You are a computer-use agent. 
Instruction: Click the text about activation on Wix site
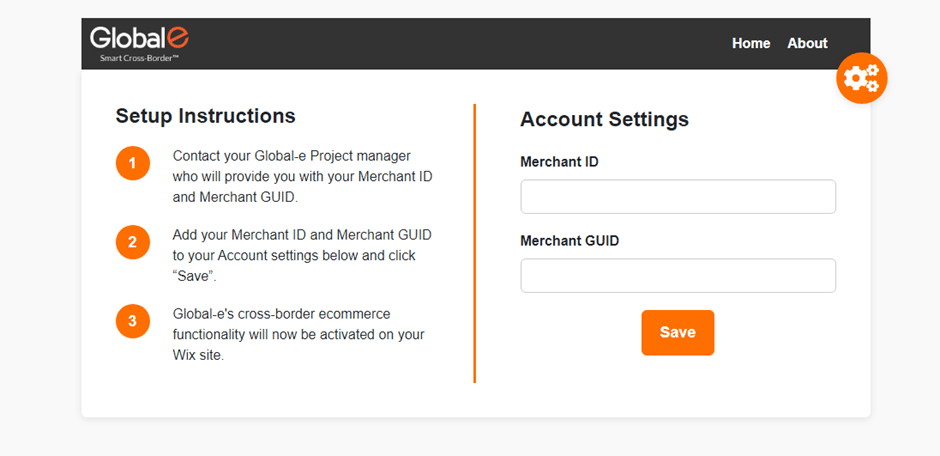(299, 334)
